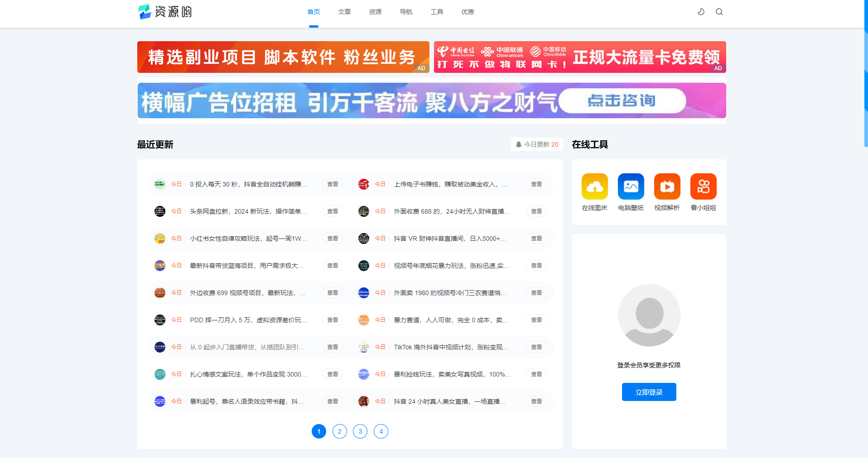Click the 点击咨询 banner button

pyautogui.click(x=622, y=100)
